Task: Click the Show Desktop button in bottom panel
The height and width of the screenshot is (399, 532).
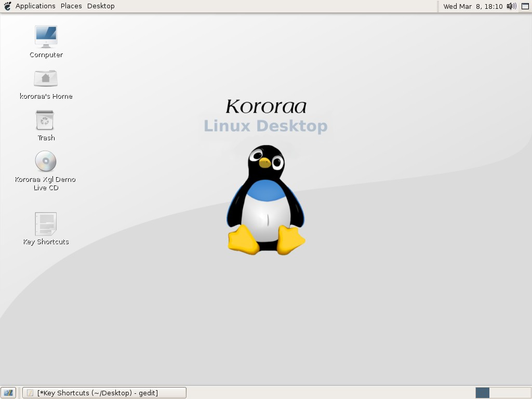Action: click(8, 393)
